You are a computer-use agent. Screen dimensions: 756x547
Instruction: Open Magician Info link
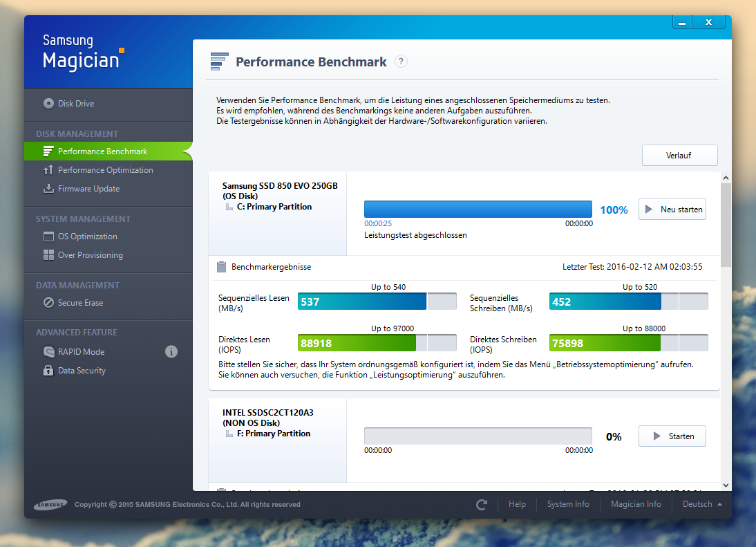pyautogui.click(x=636, y=504)
